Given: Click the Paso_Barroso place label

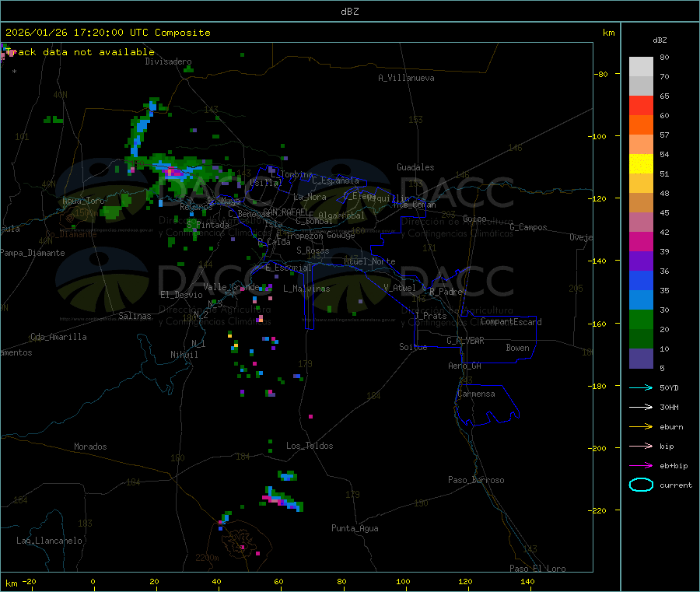Looking at the screenshot, I should click(x=476, y=480).
